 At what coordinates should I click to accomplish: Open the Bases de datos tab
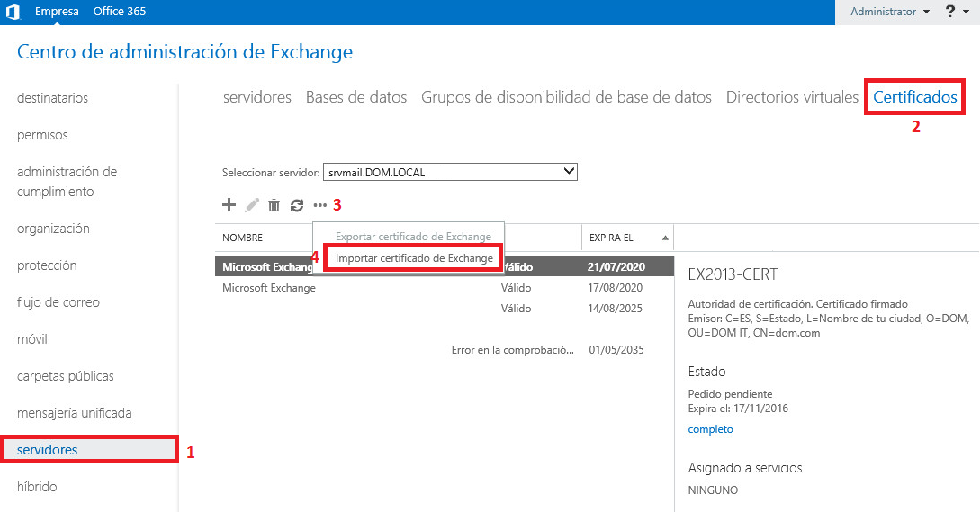tap(356, 97)
